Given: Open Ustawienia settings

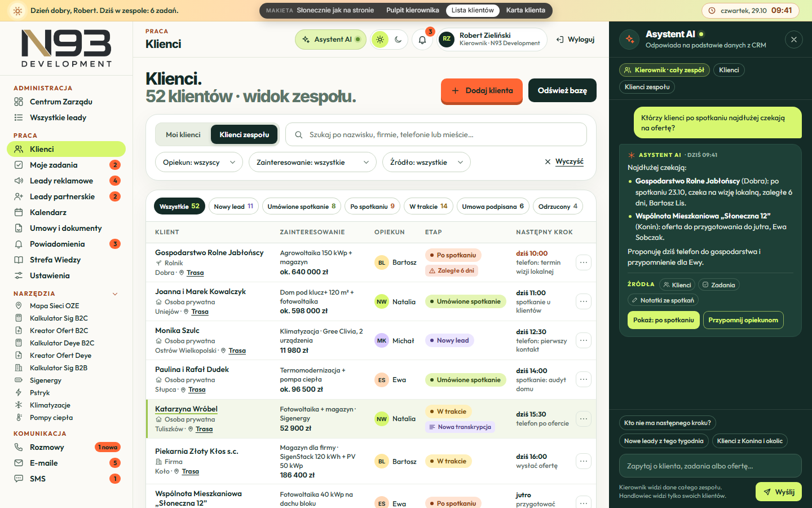Looking at the screenshot, I should click(67, 275).
